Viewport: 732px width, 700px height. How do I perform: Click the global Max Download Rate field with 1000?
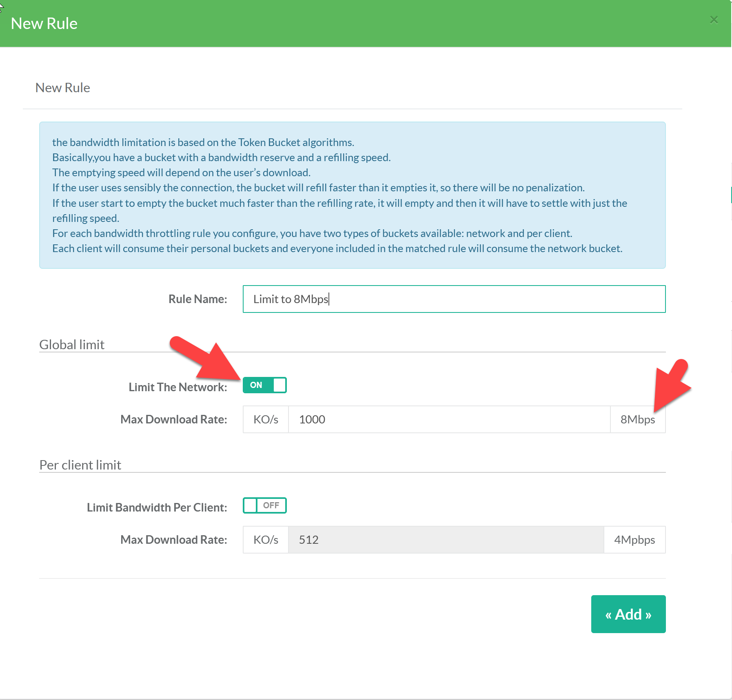[x=449, y=419]
